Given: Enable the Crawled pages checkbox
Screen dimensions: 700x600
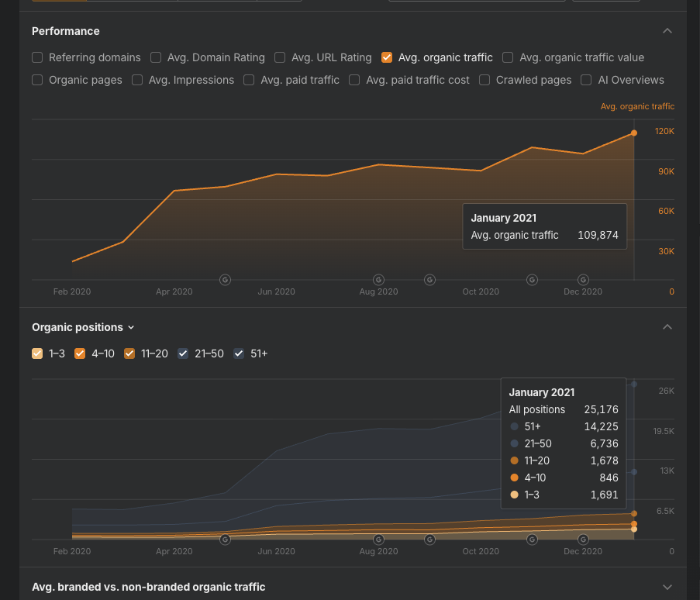Looking at the screenshot, I should click(484, 80).
